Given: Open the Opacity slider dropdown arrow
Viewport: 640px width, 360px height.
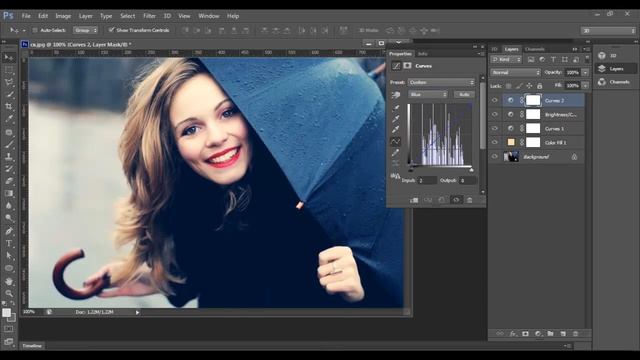Looking at the screenshot, I should pyautogui.click(x=585, y=73).
